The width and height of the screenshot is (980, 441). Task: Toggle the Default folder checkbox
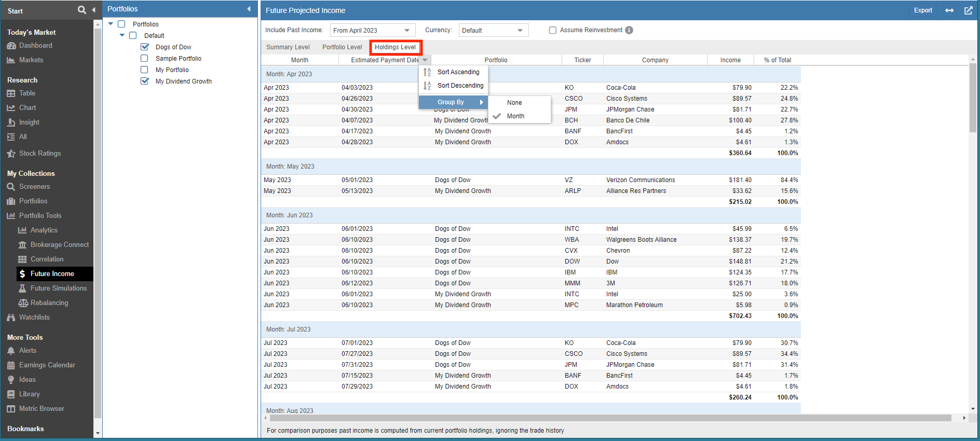[133, 35]
